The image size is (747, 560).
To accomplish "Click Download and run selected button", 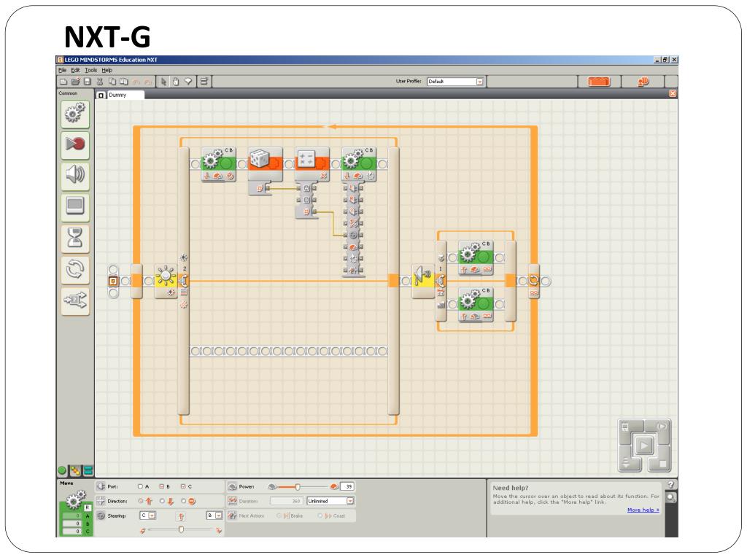I will tap(662, 426).
